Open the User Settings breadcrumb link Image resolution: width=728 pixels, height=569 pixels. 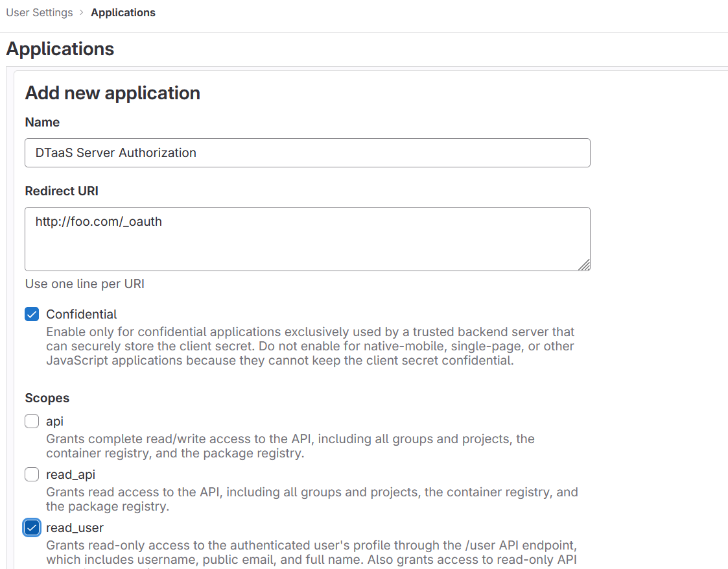click(39, 12)
